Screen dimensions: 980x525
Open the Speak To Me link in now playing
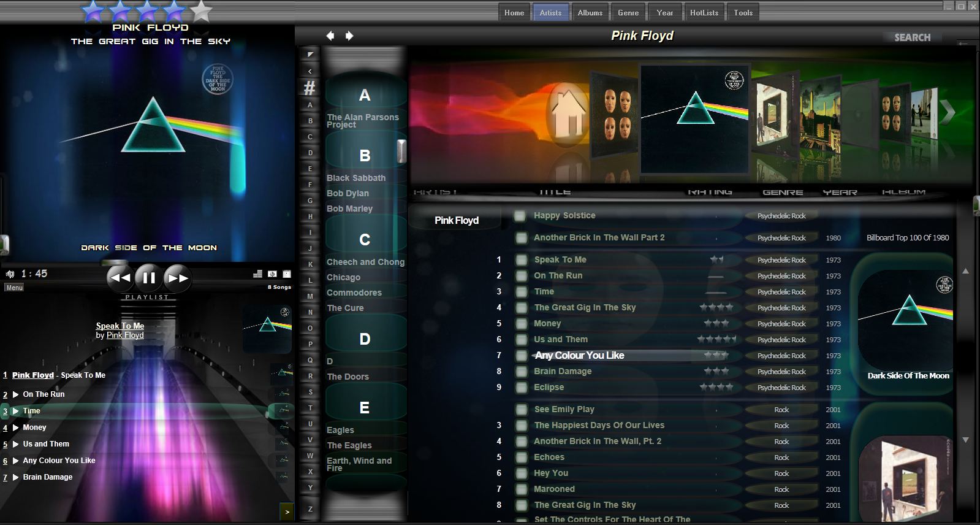[120, 326]
